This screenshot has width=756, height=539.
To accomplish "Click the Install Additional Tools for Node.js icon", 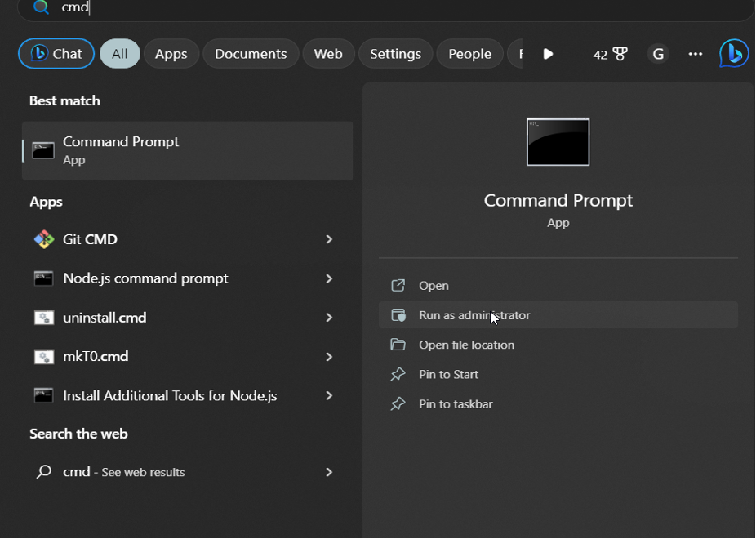I will [43, 395].
